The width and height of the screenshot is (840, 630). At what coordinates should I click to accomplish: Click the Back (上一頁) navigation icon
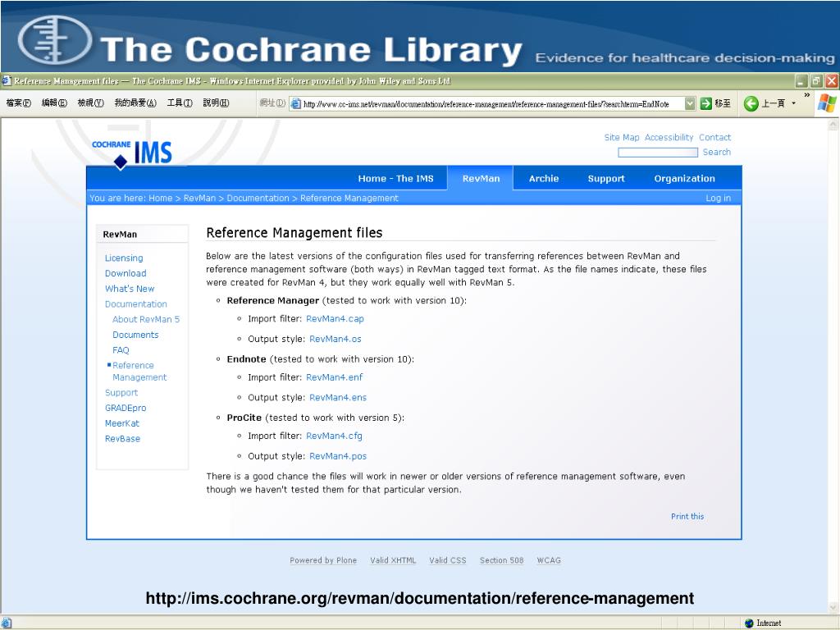click(752, 103)
